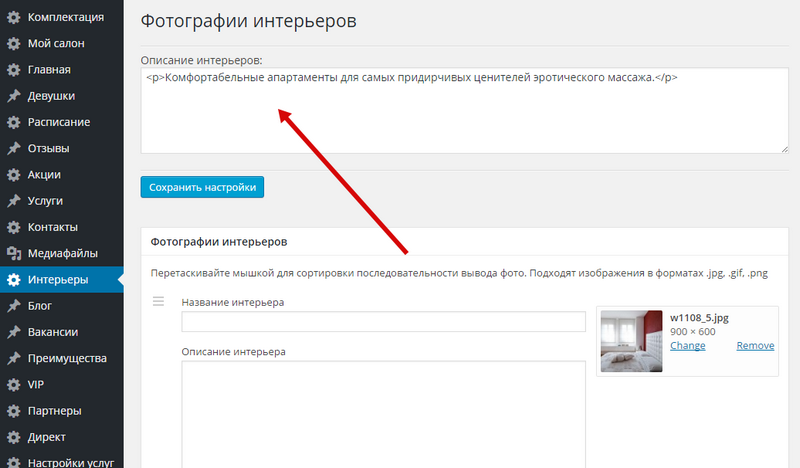Screen dimensions: 800x468
Task: Open the Комплектация menu item
Action: (62, 17)
